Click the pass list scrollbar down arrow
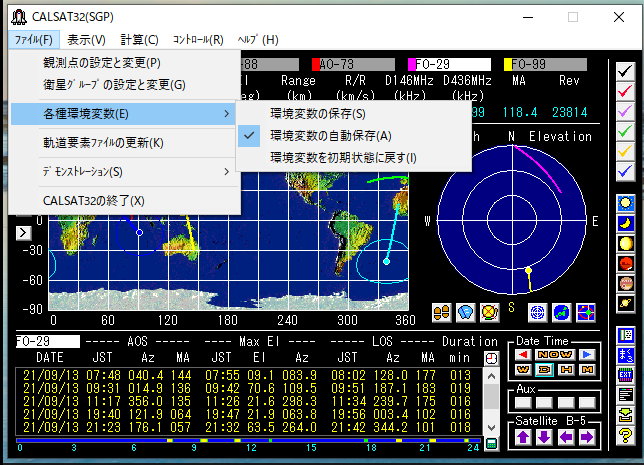Image resolution: width=644 pixels, height=465 pixels. tap(491, 428)
